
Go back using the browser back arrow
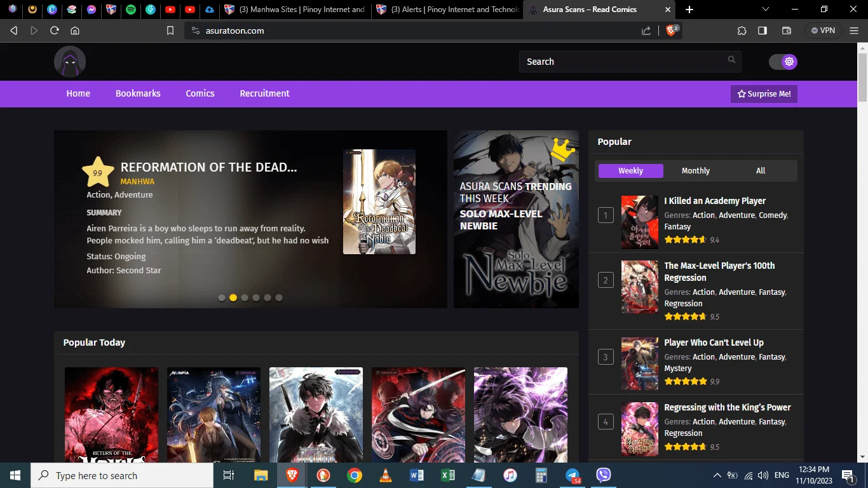14,30
